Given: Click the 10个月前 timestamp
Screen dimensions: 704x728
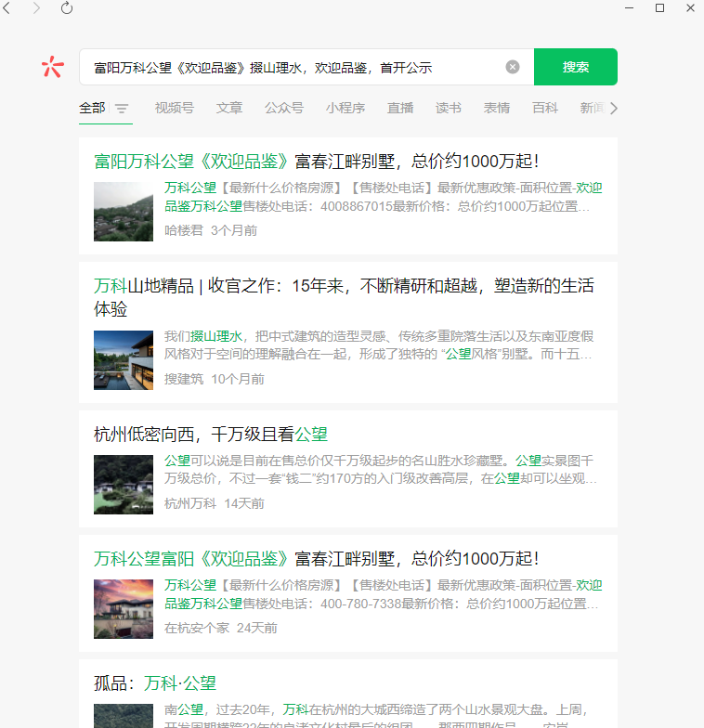Looking at the screenshot, I should point(238,379).
